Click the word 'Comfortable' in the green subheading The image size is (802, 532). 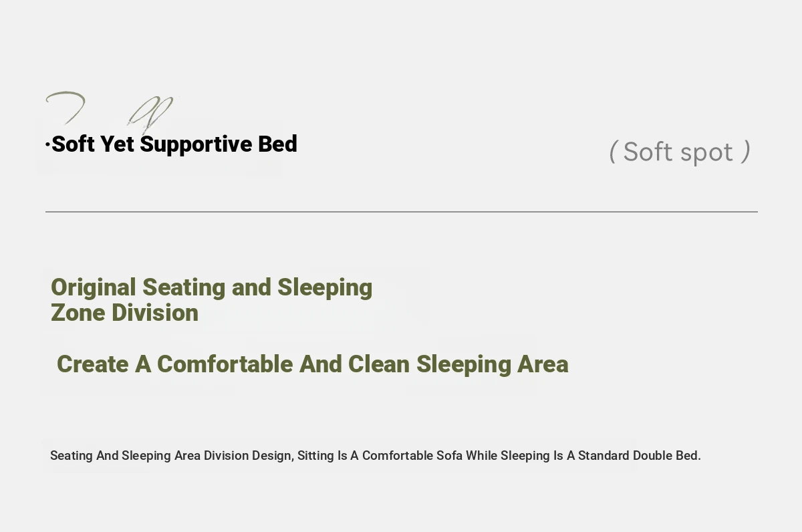click(x=225, y=364)
